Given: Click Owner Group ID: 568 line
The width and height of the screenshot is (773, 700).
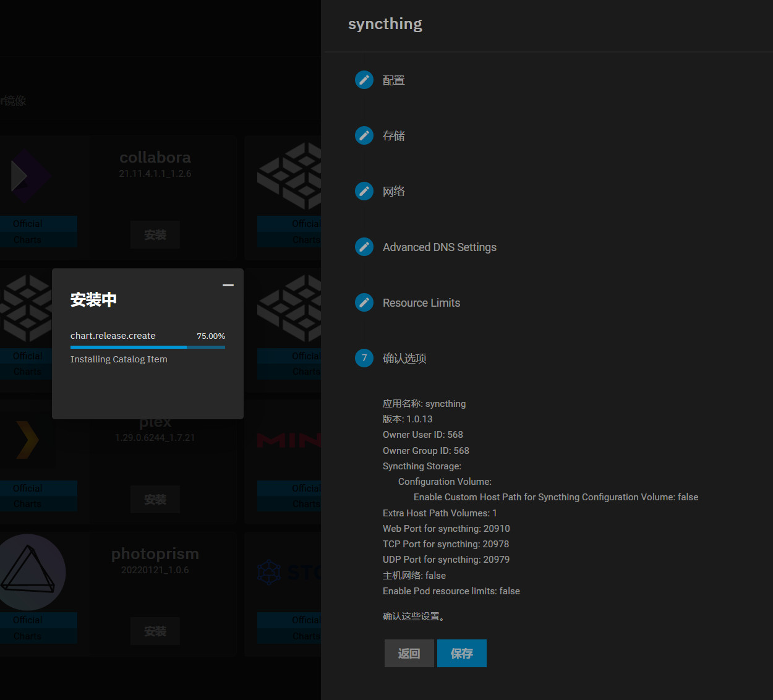Looking at the screenshot, I should (x=426, y=451).
